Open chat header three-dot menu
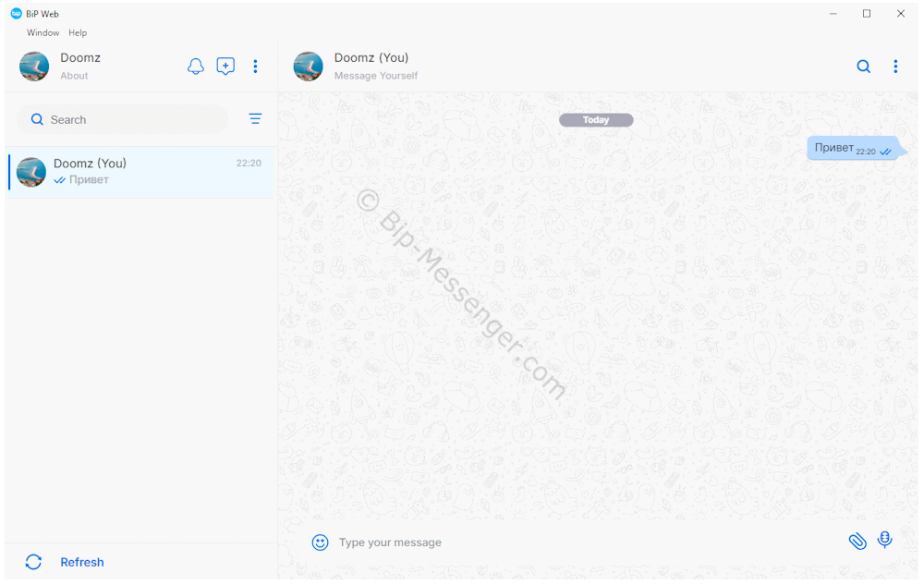The image size is (924, 585). click(x=895, y=66)
